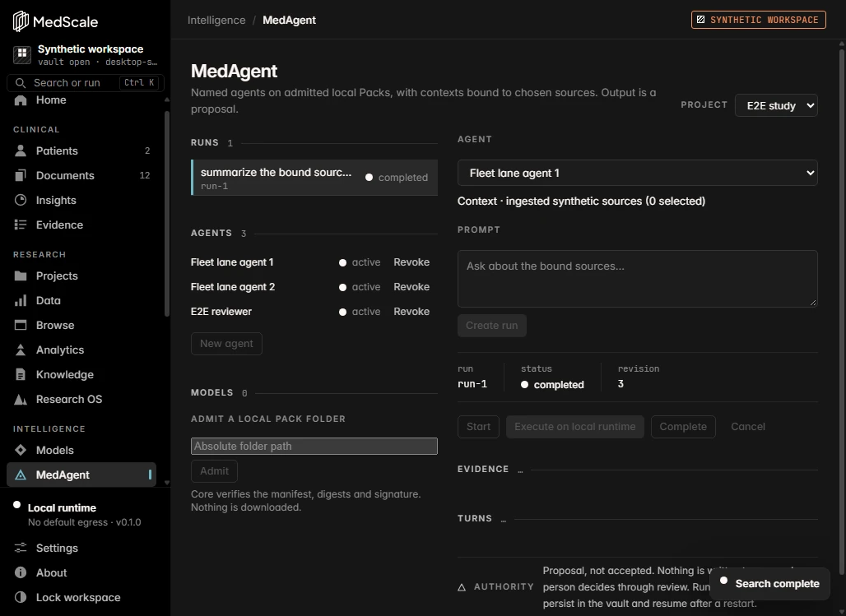Open the Project E2E study dropdown
The height and width of the screenshot is (616, 846).
click(x=776, y=105)
